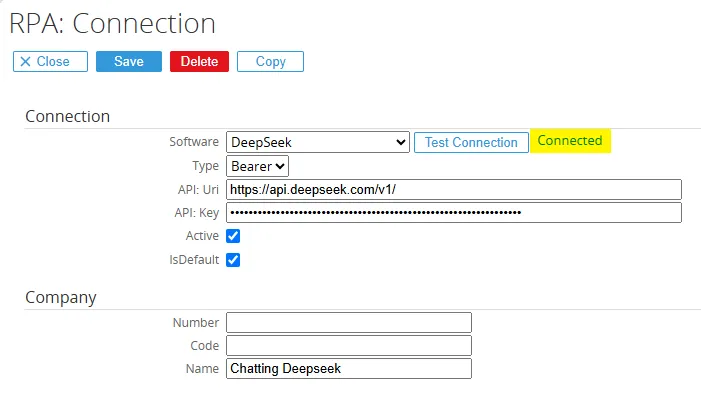This screenshot has height=398, width=701.
Task: Click the API: Key label
Action: 197,213
